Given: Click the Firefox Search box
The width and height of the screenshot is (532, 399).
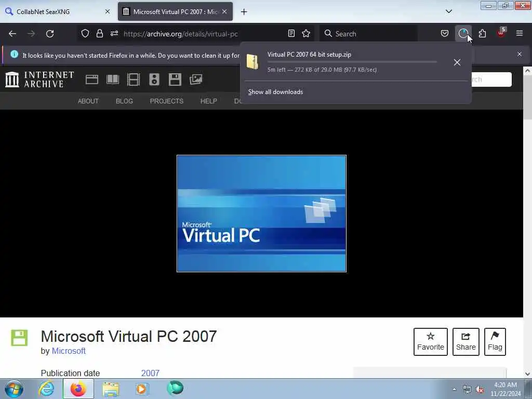Looking at the screenshot, I should coord(369,34).
